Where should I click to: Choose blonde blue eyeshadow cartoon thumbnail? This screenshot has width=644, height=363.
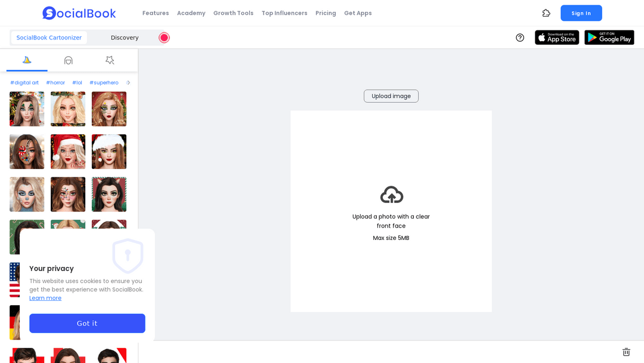click(27, 195)
